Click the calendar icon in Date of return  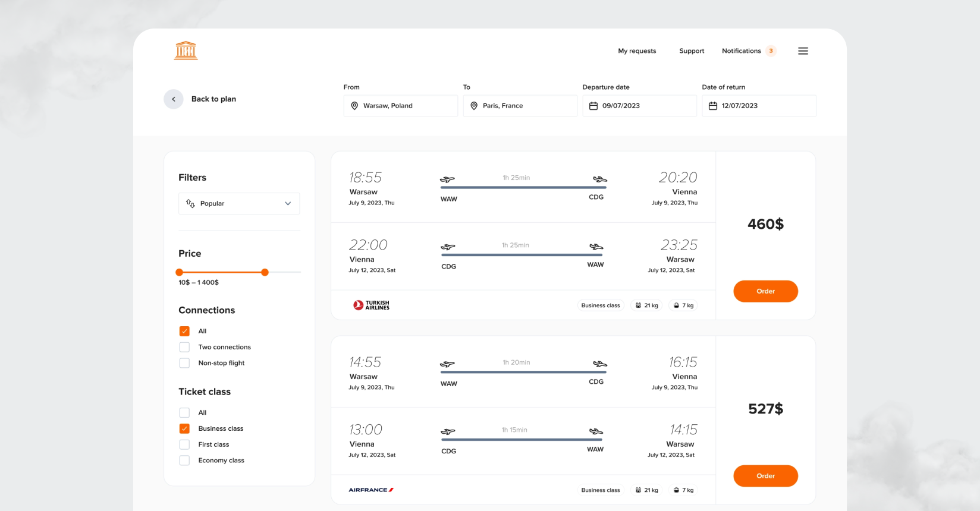[712, 106]
